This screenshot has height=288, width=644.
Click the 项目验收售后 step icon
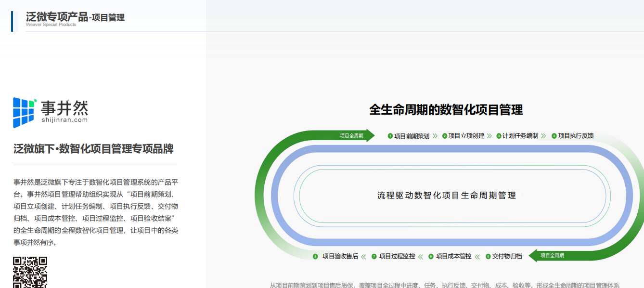pyautogui.click(x=315, y=257)
